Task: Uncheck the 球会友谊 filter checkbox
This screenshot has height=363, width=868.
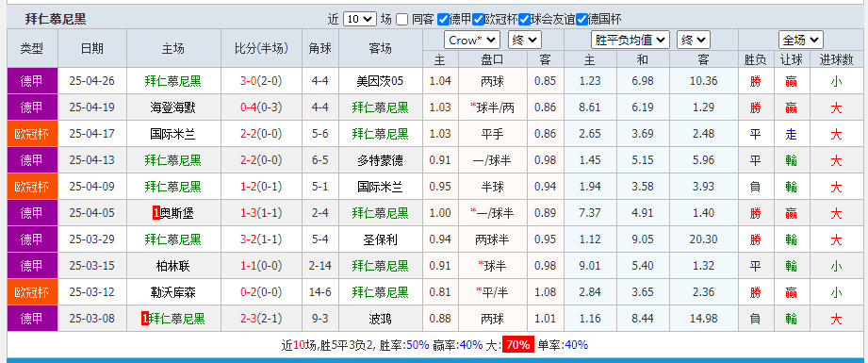Action: click(524, 20)
